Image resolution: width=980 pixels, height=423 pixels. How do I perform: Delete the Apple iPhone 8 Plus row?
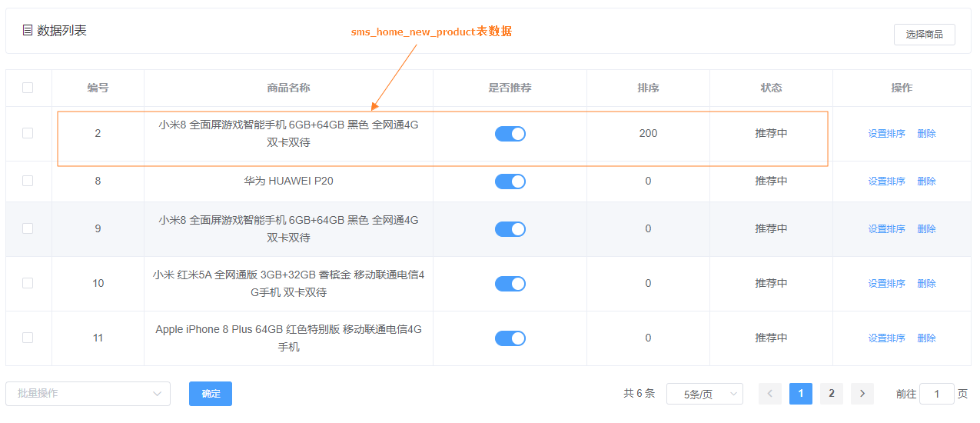(x=926, y=338)
